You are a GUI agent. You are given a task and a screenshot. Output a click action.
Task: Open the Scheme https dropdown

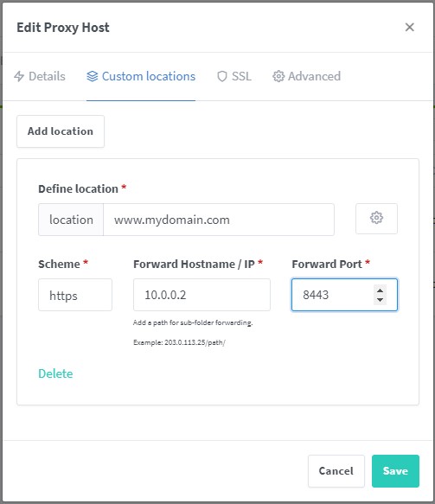point(75,295)
